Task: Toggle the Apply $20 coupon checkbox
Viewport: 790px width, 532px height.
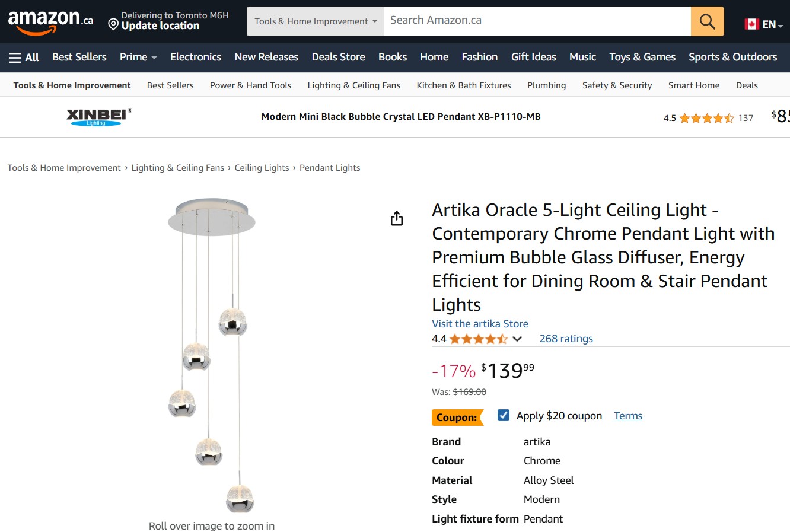Action: coord(504,415)
